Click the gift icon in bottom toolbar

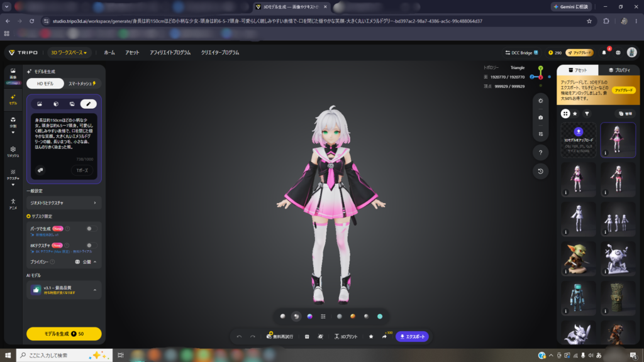click(x=307, y=337)
